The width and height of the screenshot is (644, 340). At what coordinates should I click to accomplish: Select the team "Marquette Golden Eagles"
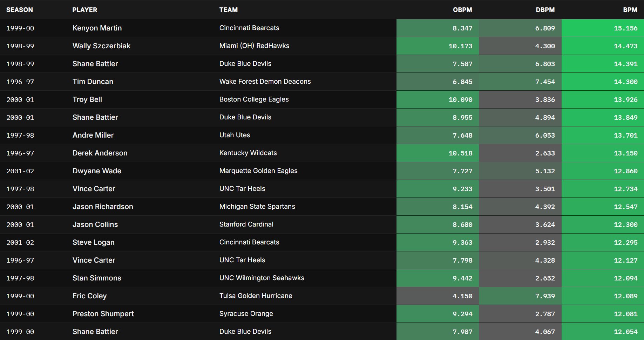pos(258,171)
